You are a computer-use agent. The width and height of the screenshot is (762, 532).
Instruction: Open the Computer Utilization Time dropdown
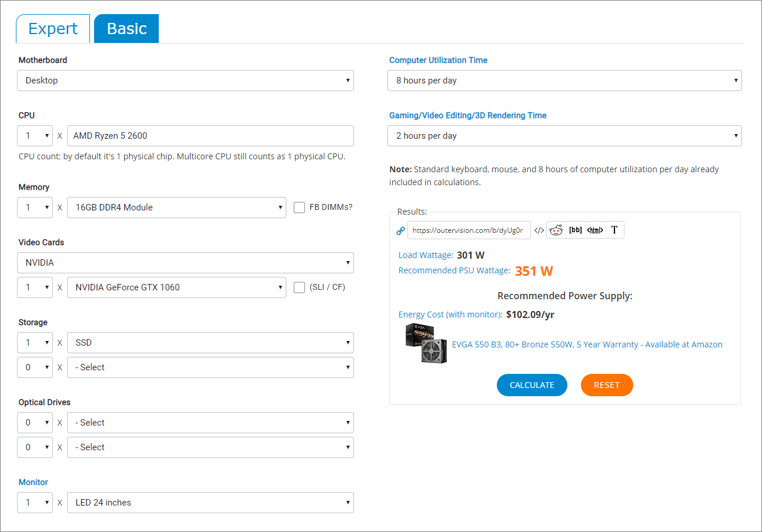564,81
